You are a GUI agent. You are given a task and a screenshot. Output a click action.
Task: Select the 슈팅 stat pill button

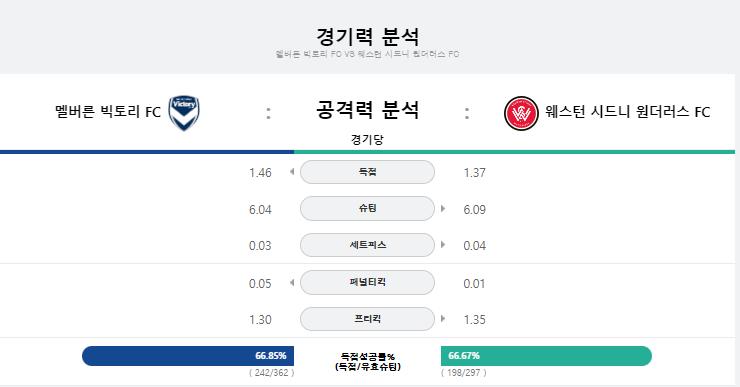(367, 208)
